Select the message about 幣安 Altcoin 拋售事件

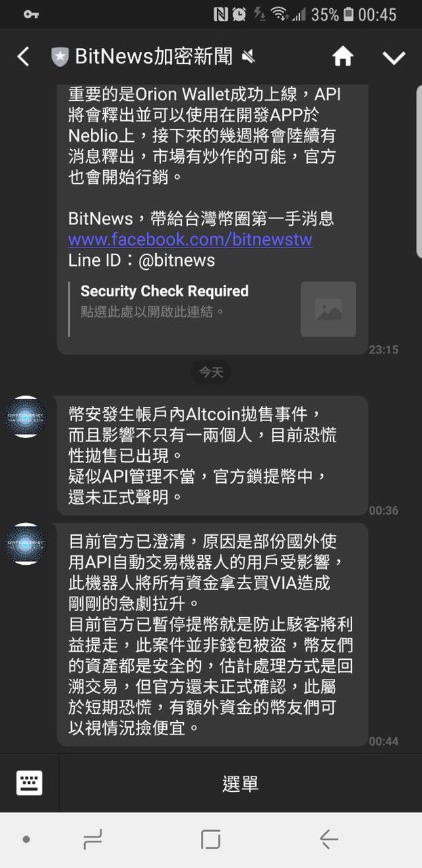point(212,456)
